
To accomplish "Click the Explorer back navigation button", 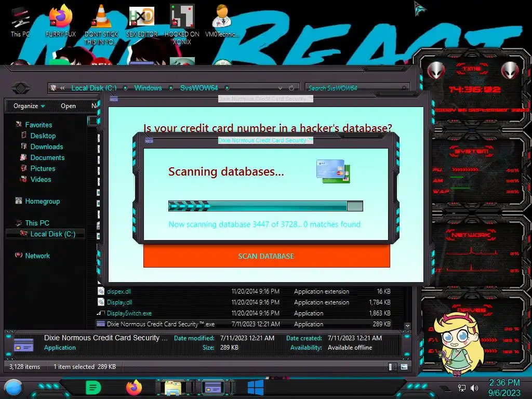I will coord(21,88).
